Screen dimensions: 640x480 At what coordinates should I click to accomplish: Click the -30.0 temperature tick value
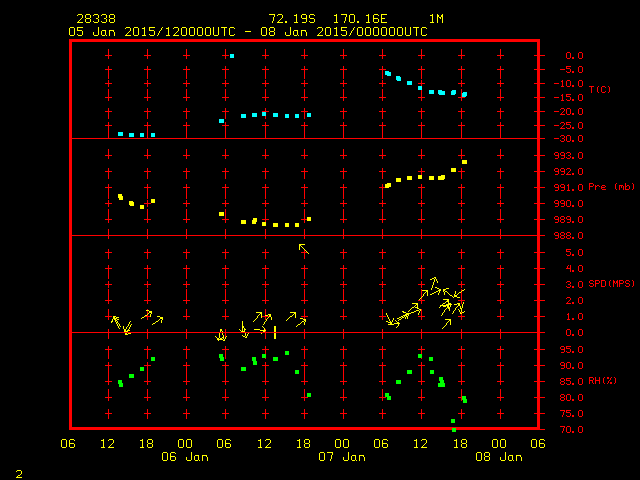click(569, 139)
